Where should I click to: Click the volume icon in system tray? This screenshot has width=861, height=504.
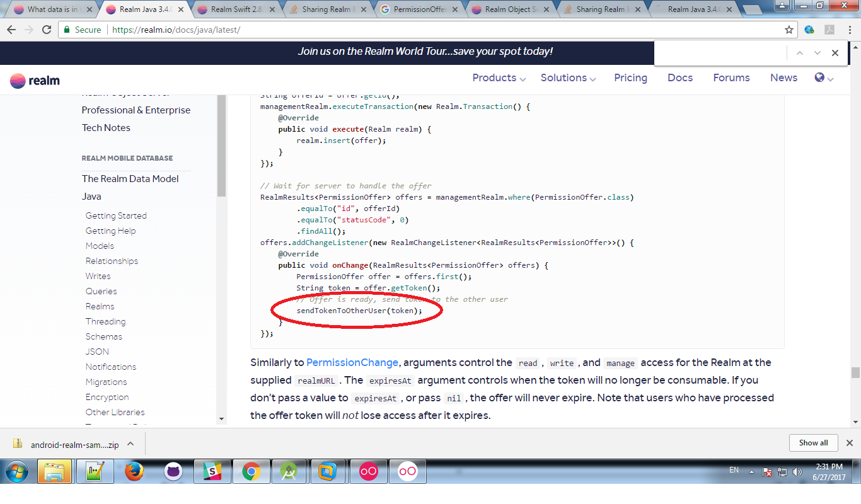pos(797,471)
